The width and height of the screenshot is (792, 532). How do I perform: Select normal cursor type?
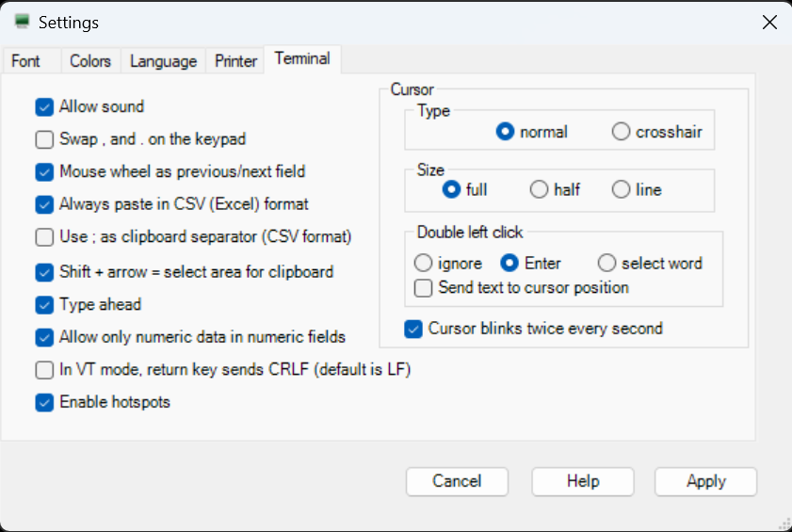(x=505, y=132)
